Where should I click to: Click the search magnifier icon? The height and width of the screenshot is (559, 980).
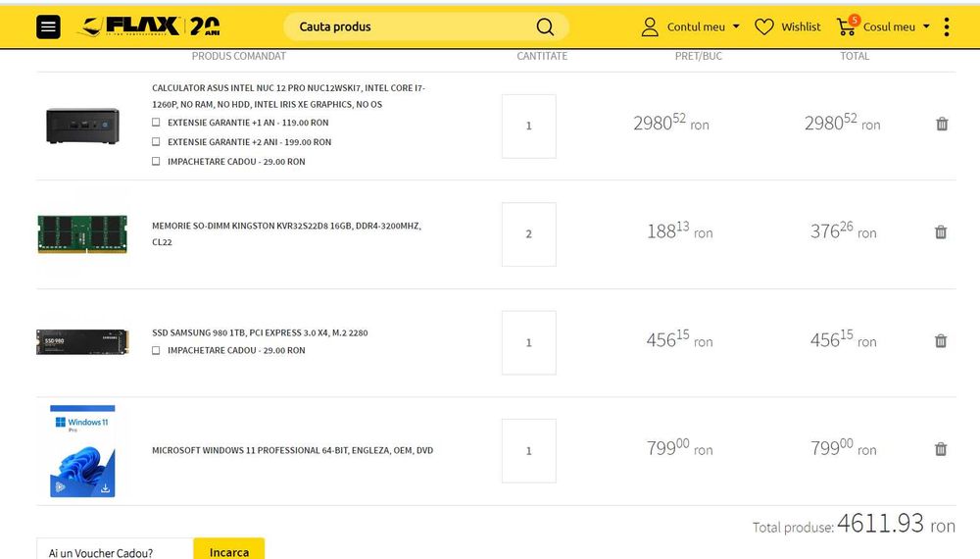coord(545,26)
